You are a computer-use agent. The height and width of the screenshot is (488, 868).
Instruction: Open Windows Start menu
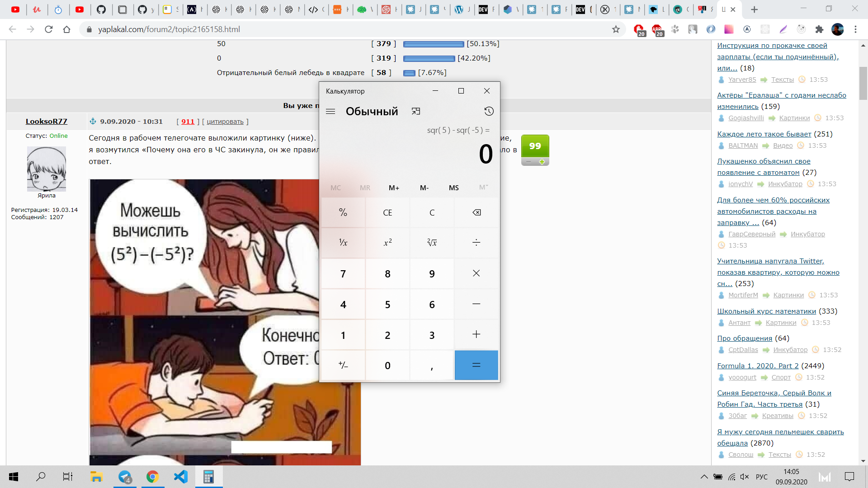pos(14,477)
